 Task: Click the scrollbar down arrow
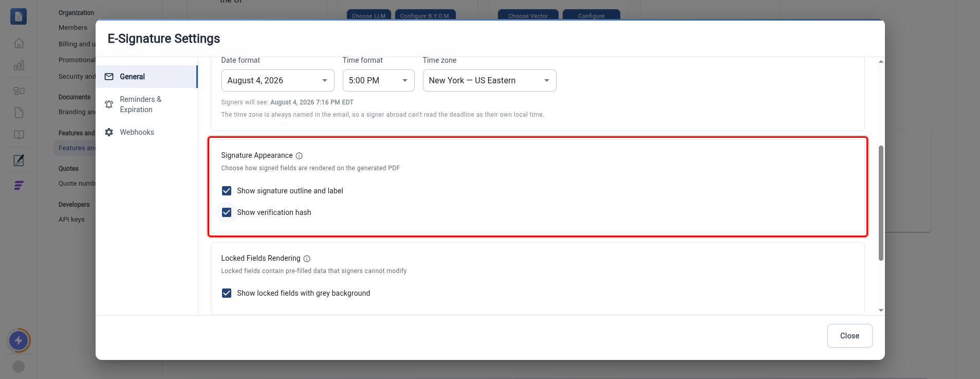pyautogui.click(x=881, y=310)
